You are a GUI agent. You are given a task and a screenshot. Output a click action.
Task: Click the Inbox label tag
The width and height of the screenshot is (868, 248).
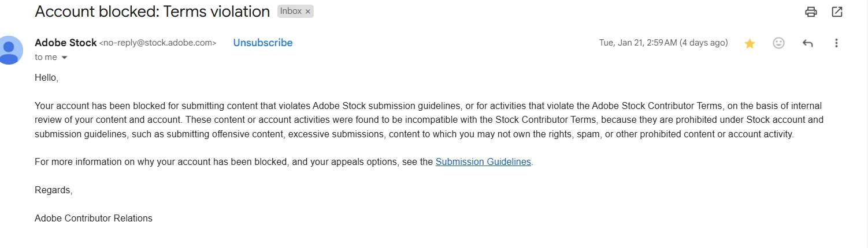291,12
